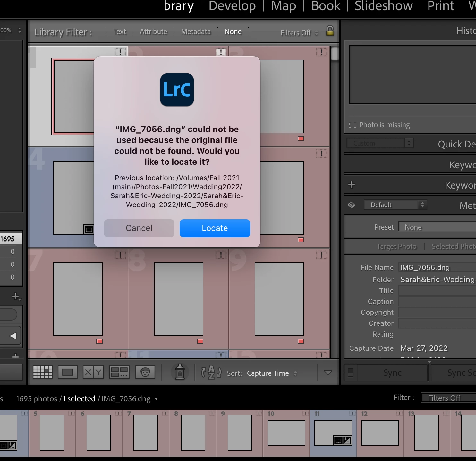Click filmstrip thumbnail number 11

pyautogui.click(x=333, y=433)
